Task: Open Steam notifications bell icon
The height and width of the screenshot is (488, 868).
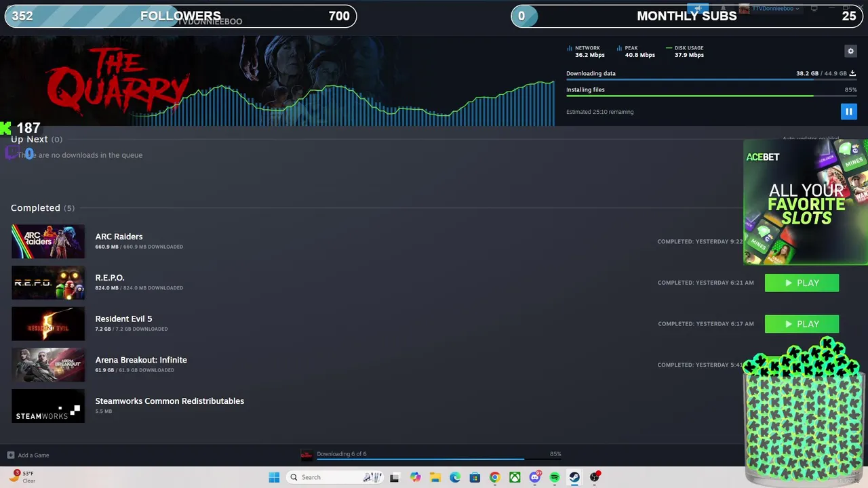Action: [x=722, y=9]
